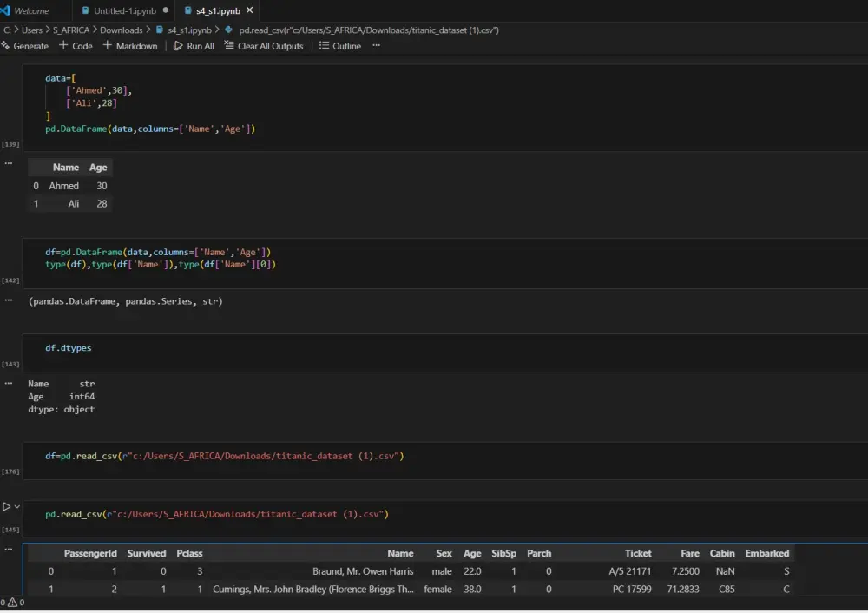Add a new cell with + Code
Viewport: 868px width, 613px height.
pyautogui.click(x=75, y=45)
